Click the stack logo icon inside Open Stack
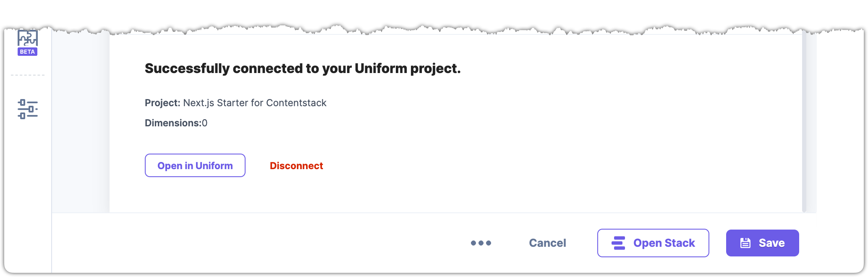This screenshot has width=868, height=277. (x=618, y=243)
